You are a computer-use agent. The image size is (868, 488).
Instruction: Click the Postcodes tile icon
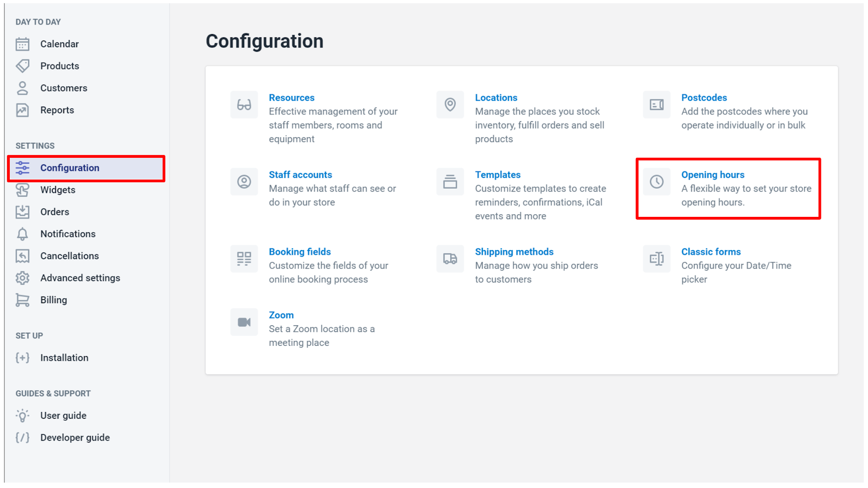pyautogui.click(x=656, y=105)
